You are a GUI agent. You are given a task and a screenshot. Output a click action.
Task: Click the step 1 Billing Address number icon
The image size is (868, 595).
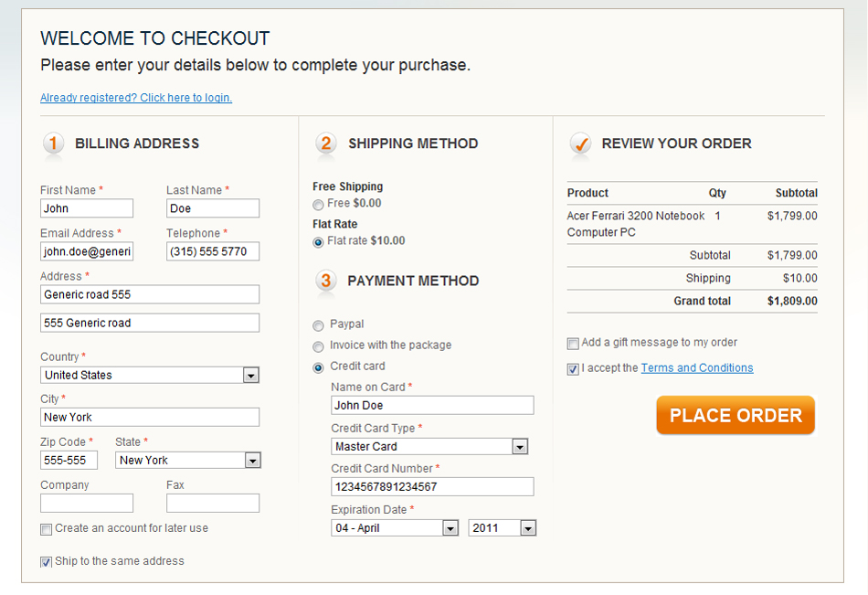click(53, 143)
